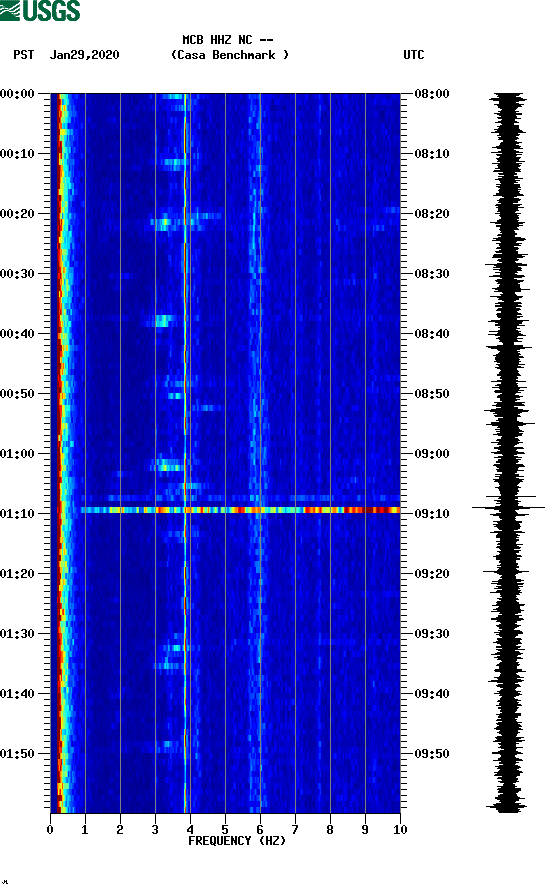The width and height of the screenshot is (552, 893).
Task: Click the 09:10 UTC time label
Action: click(432, 514)
